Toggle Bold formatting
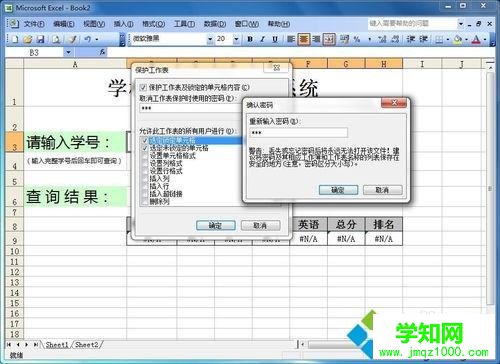Screen dimensions: 500x364 coord(250,39)
